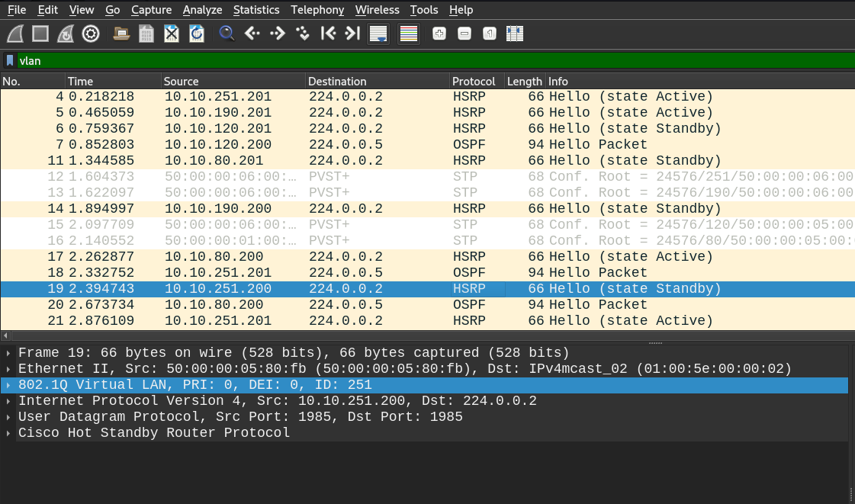This screenshot has height=504, width=855.
Task: Open the Capture menu
Action: pos(151,10)
